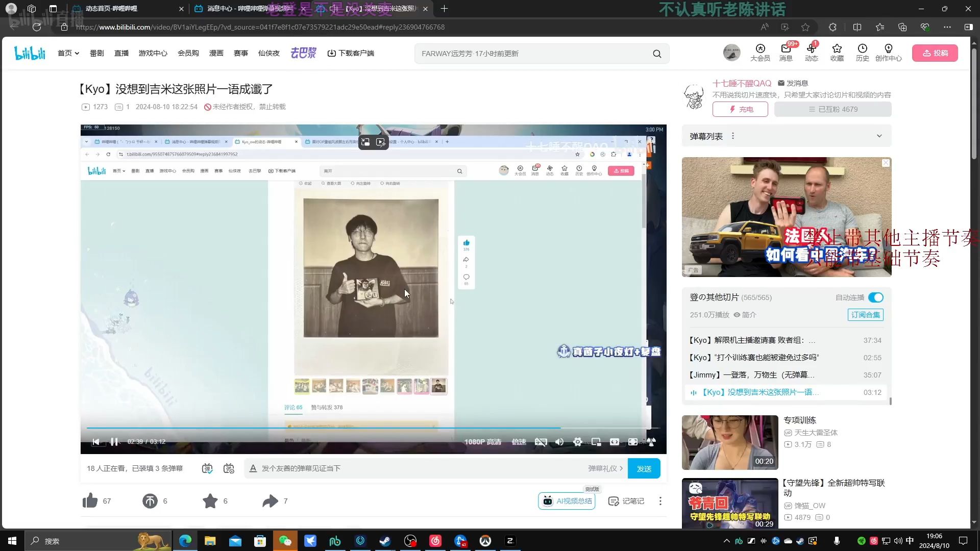The width and height of the screenshot is (980, 551).
Task: Open danmaku settings icon next to toggle
Action: tap(229, 468)
